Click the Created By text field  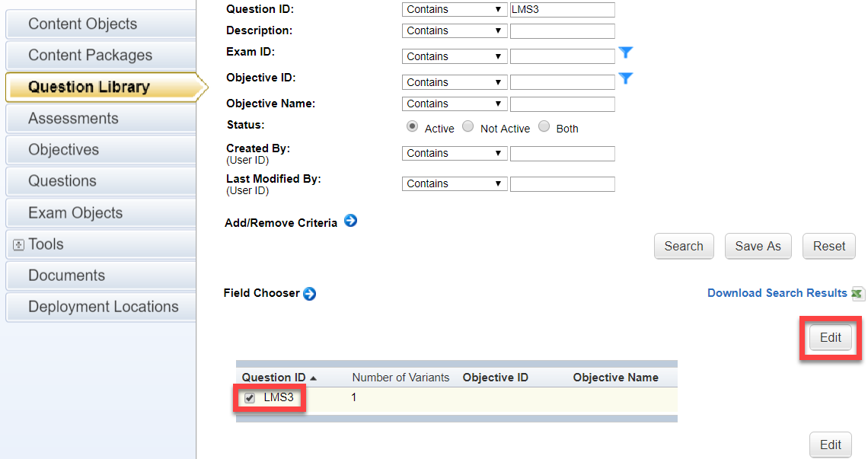pyautogui.click(x=563, y=154)
